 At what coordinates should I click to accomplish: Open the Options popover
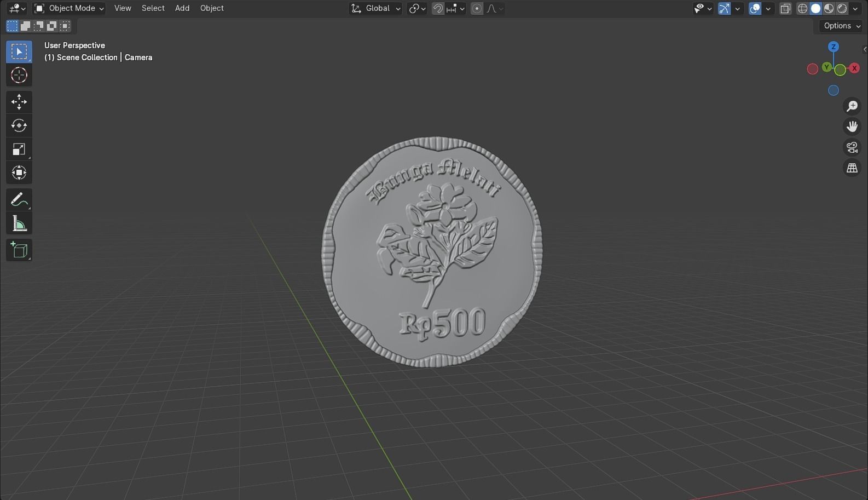pyautogui.click(x=842, y=26)
